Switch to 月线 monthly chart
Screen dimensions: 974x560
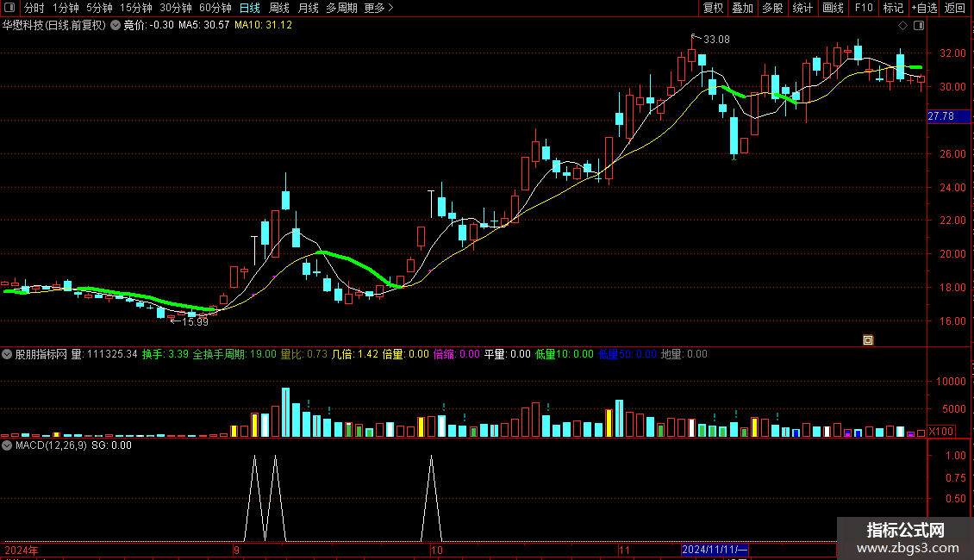[308, 8]
